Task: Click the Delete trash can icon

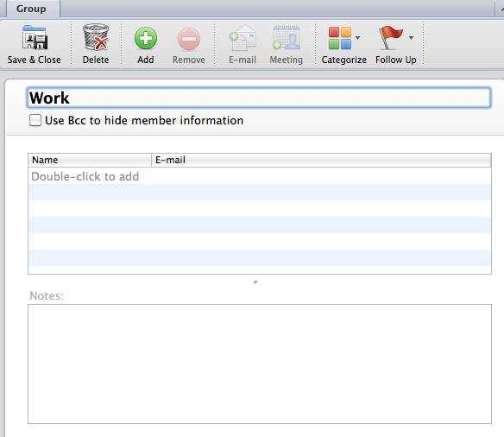Action: 96,37
